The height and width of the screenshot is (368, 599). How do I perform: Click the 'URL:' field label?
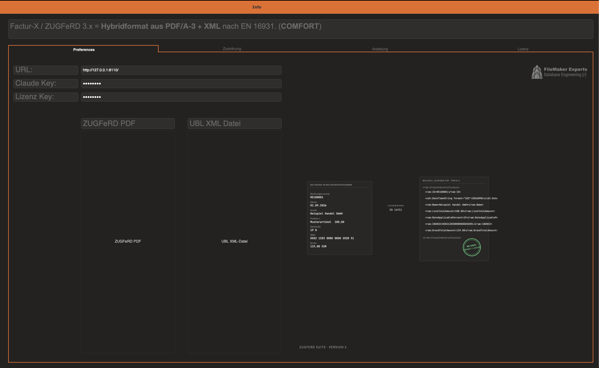[46, 70]
